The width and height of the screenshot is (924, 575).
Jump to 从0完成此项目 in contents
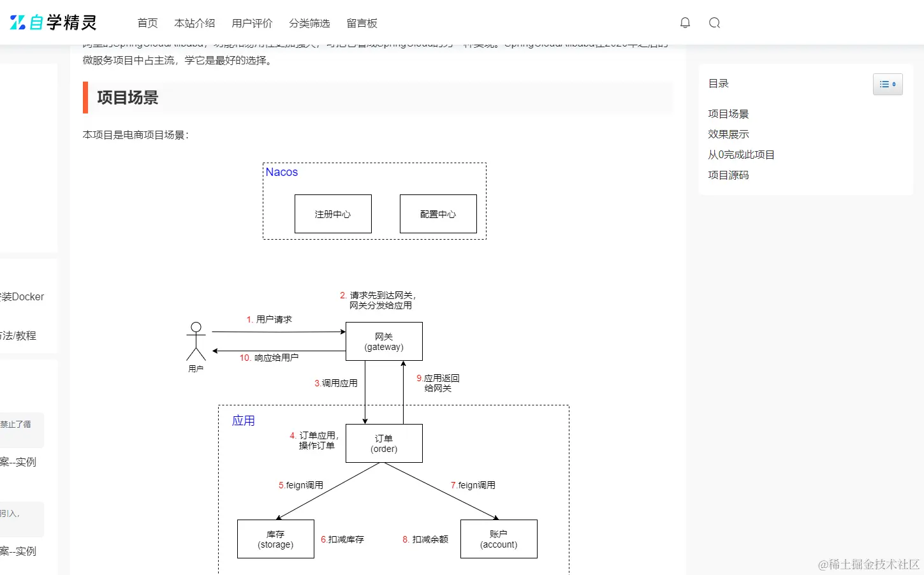[741, 155]
